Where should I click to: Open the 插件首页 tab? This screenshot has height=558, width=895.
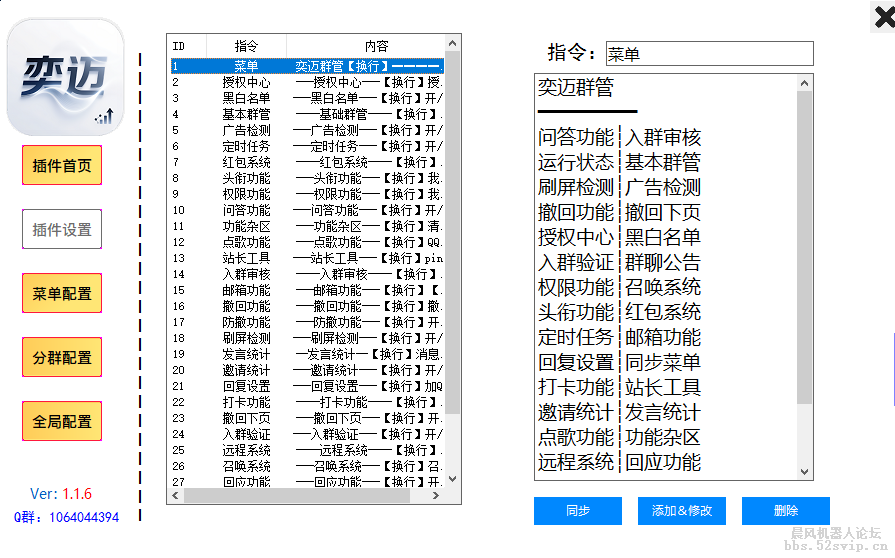coord(62,166)
